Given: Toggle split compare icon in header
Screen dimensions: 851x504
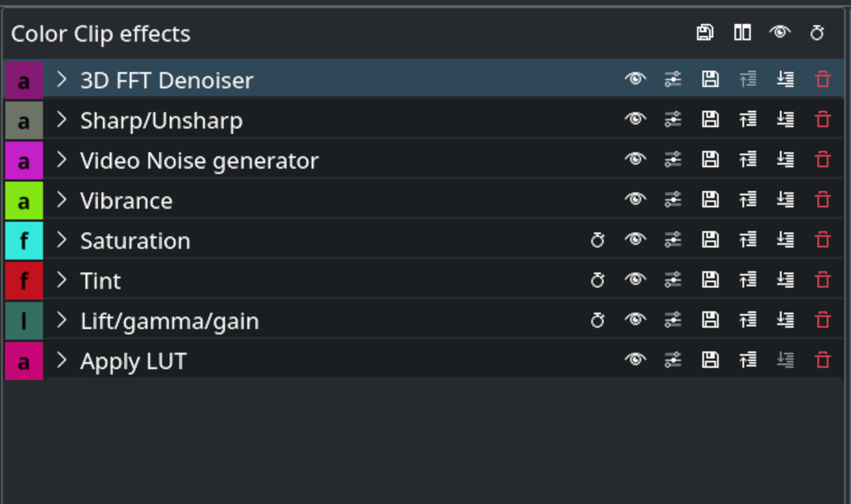Looking at the screenshot, I should pyautogui.click(x=742, y=33).
